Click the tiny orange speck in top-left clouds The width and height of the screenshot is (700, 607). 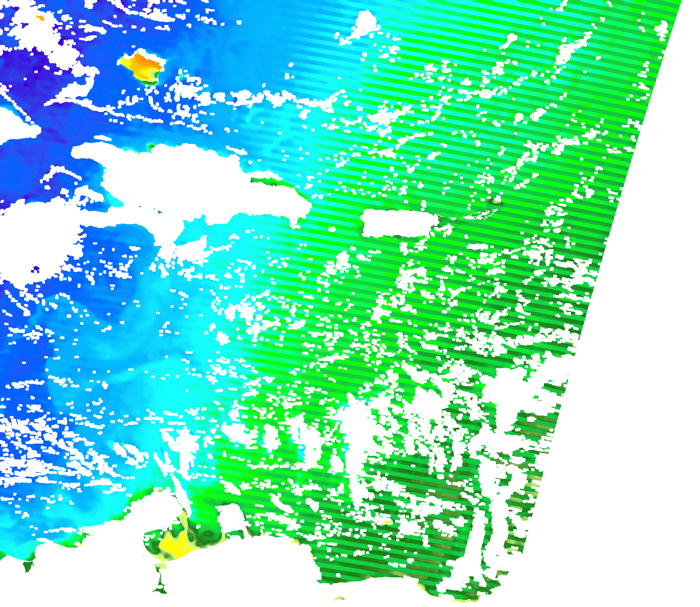40,17
